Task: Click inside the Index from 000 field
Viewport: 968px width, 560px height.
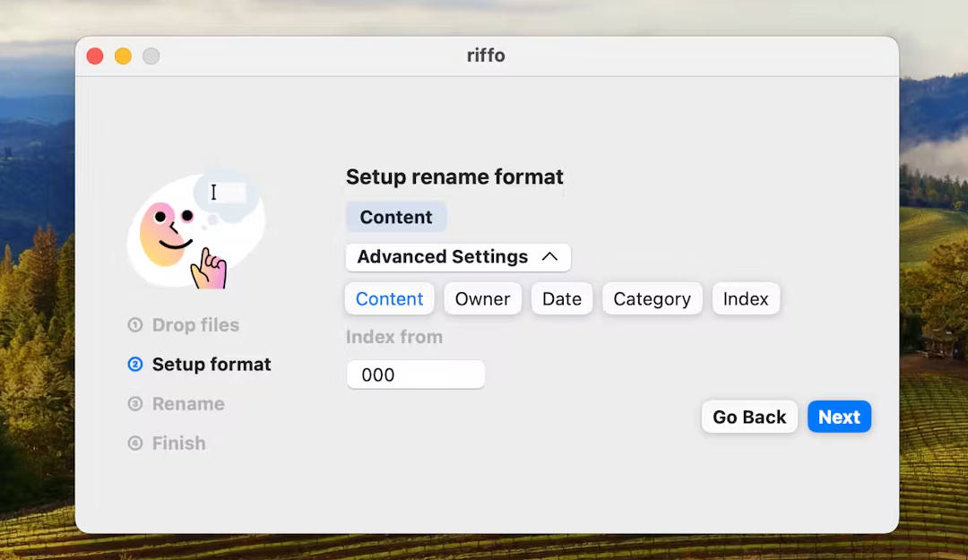Action: (415, 375)
